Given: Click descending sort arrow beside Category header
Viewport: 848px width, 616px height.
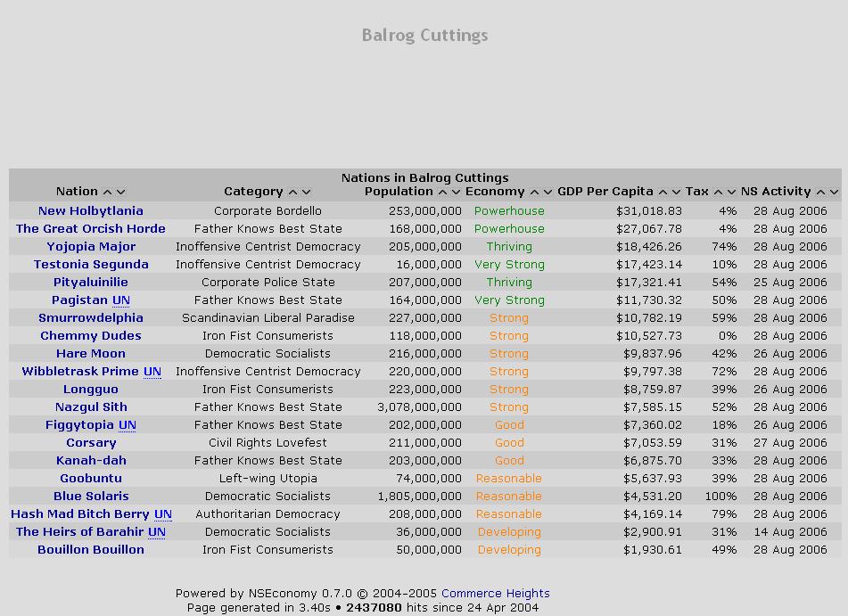Looking at the screenshot, I should (306, 193).
